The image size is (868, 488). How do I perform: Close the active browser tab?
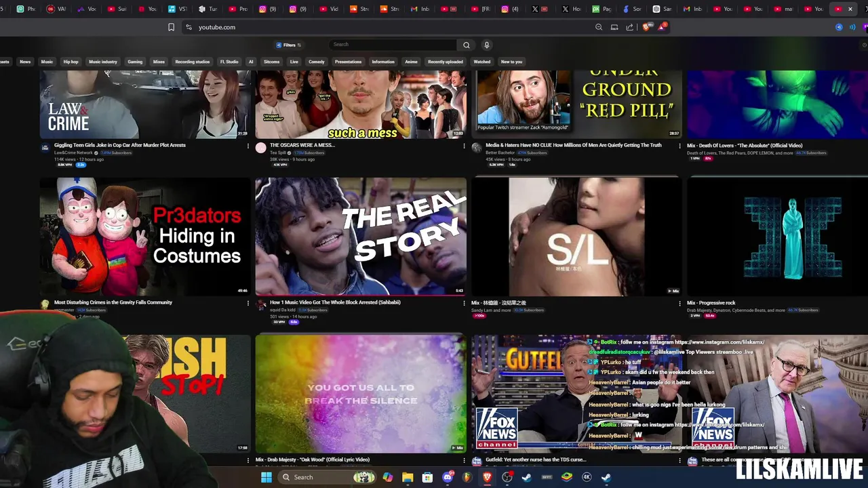point(850,9)
